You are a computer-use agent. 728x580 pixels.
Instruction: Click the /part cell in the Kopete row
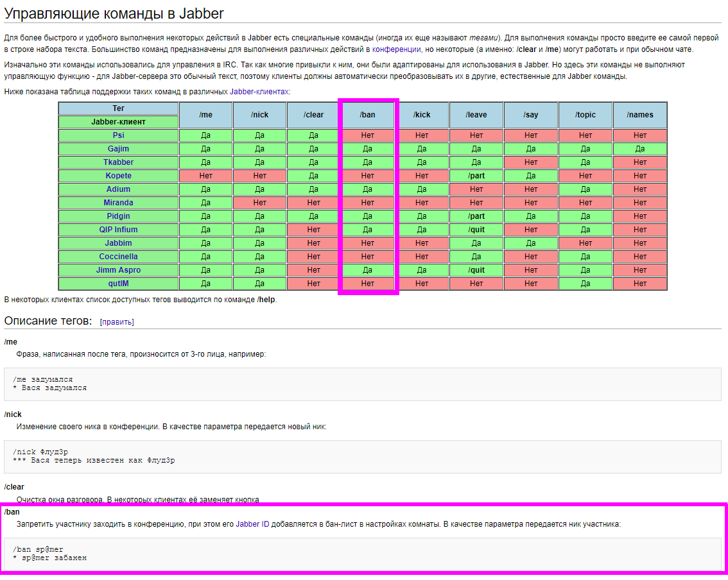point(476,176)
